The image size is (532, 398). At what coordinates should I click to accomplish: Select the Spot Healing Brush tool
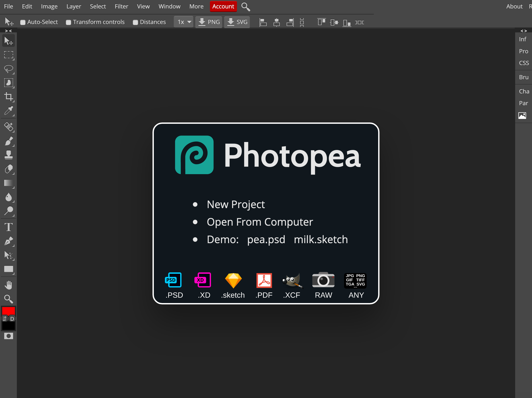point(9,127)
